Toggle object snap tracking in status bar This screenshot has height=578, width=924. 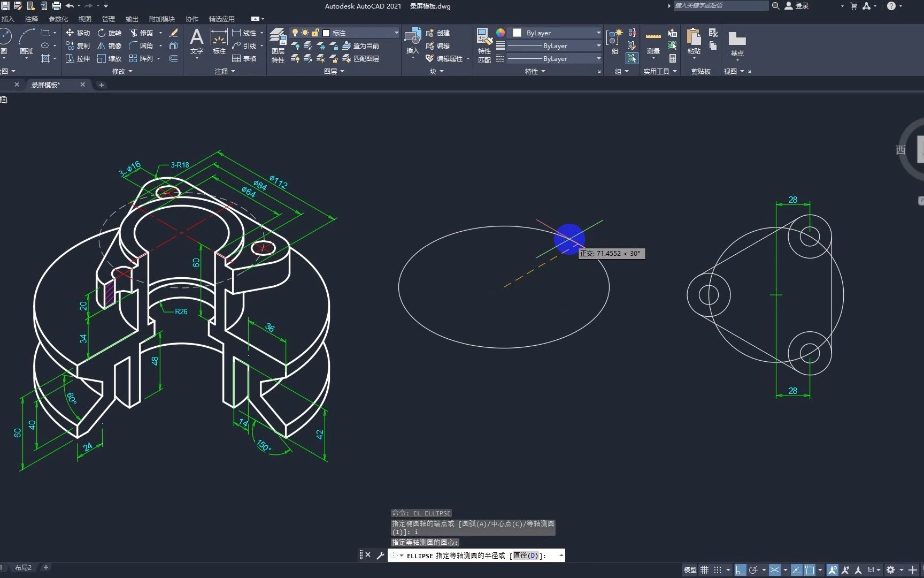coord(796,570)
